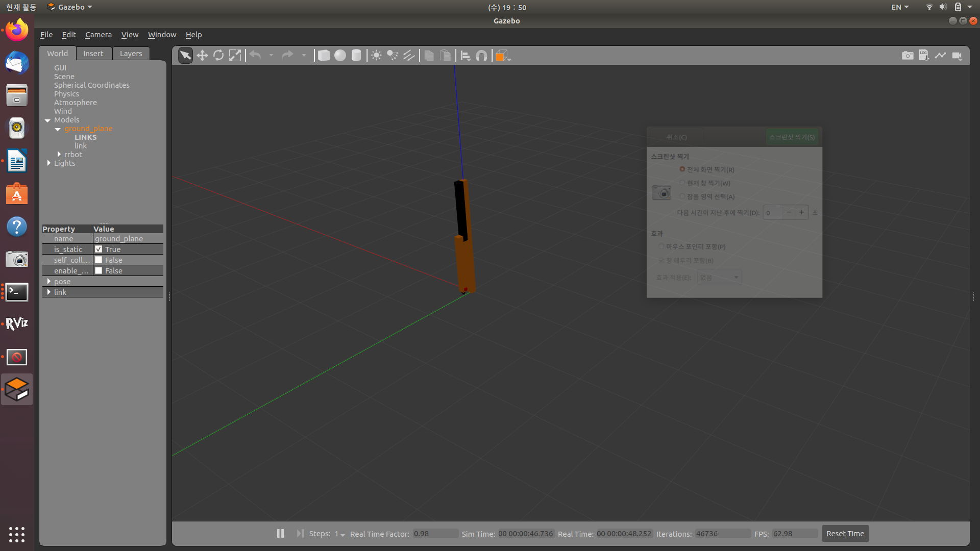Switch to the Insert tab
Screen dimensions: 980x551
pos(93,54)
